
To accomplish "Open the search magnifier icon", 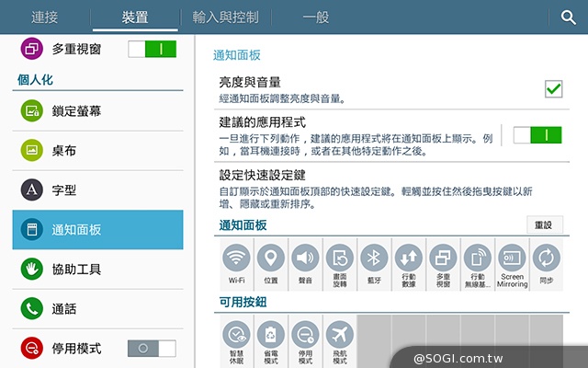I will click(568, 17).
